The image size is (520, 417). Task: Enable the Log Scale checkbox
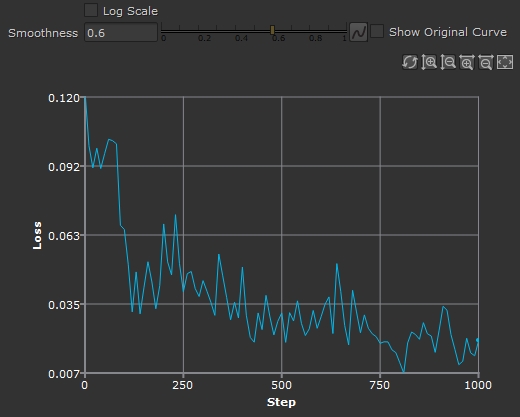[91, 10]
